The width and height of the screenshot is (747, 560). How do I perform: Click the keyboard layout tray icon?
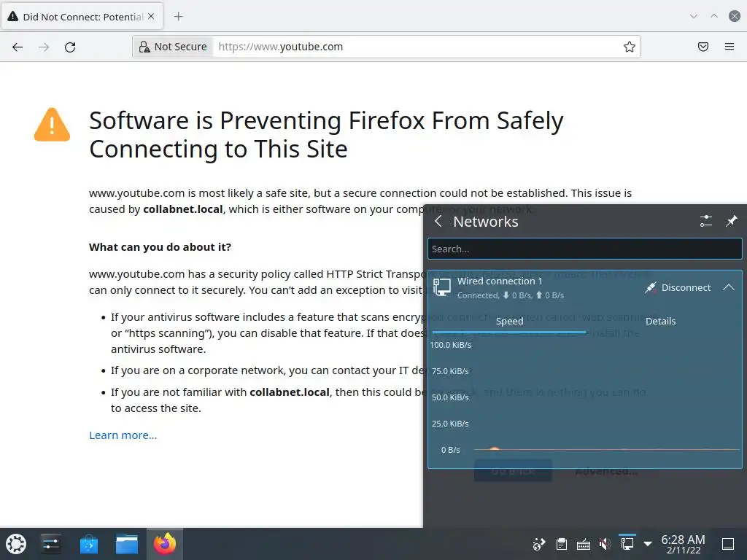click(583, 544)
